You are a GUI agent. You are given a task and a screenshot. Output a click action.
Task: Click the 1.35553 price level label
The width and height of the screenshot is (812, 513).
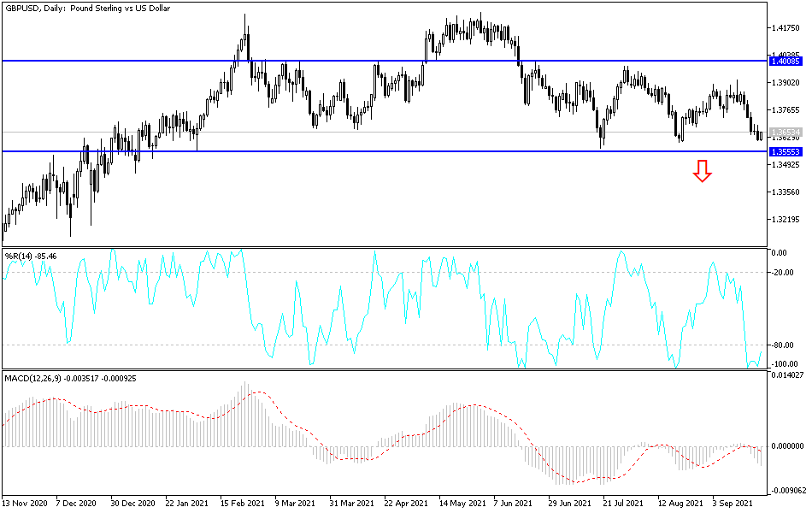coord(785,150)
